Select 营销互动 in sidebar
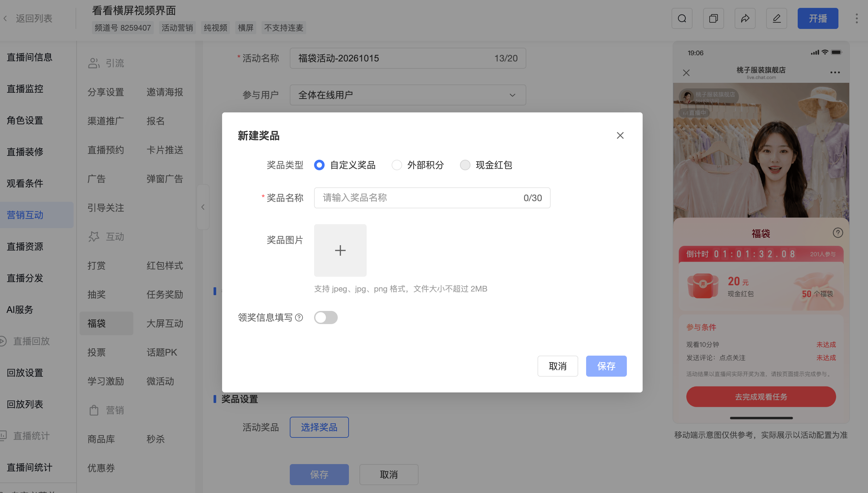 tap(36, 215)
